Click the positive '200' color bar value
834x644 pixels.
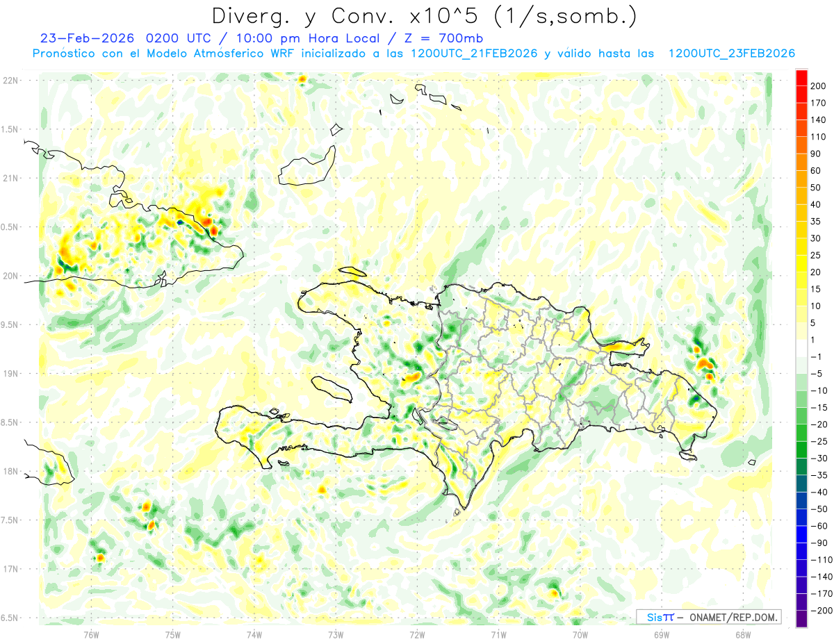[819, 86]
